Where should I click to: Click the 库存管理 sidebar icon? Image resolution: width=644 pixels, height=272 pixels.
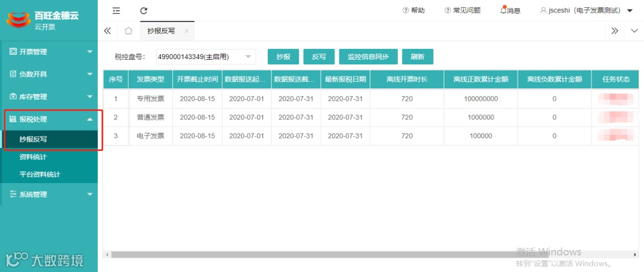pos(13,97)
